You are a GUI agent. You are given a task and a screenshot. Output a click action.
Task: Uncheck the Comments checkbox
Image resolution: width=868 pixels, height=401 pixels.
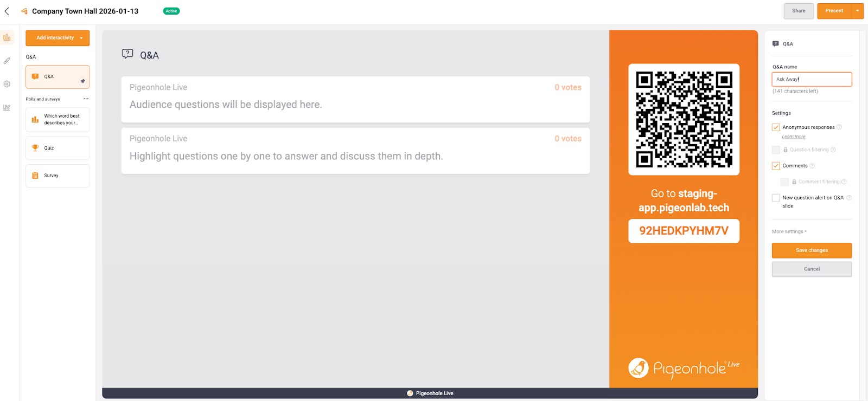776,166
